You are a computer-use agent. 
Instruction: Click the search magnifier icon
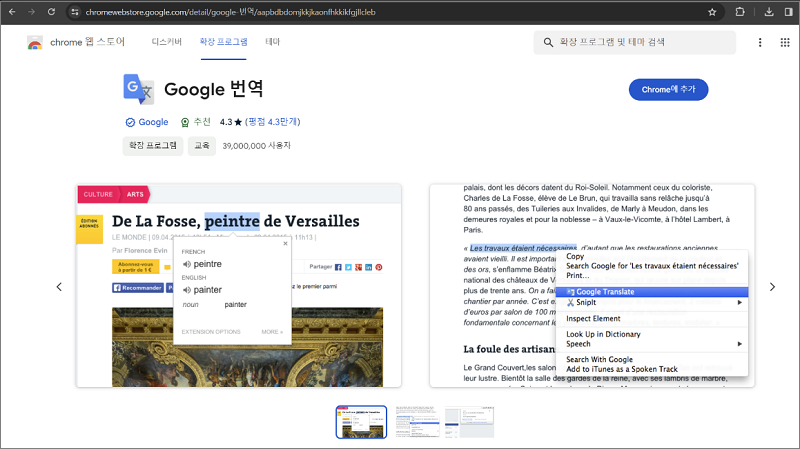click(548, 42)
